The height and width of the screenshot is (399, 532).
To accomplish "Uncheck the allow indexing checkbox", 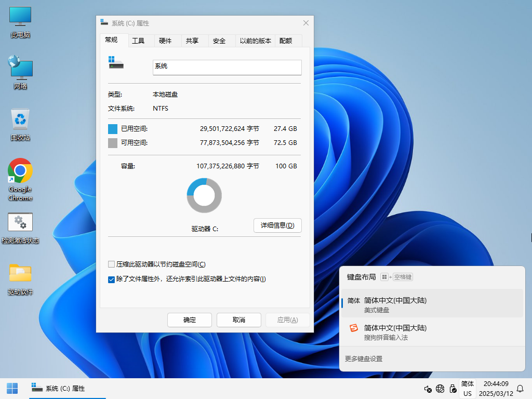I will click(x=111, y=280).
